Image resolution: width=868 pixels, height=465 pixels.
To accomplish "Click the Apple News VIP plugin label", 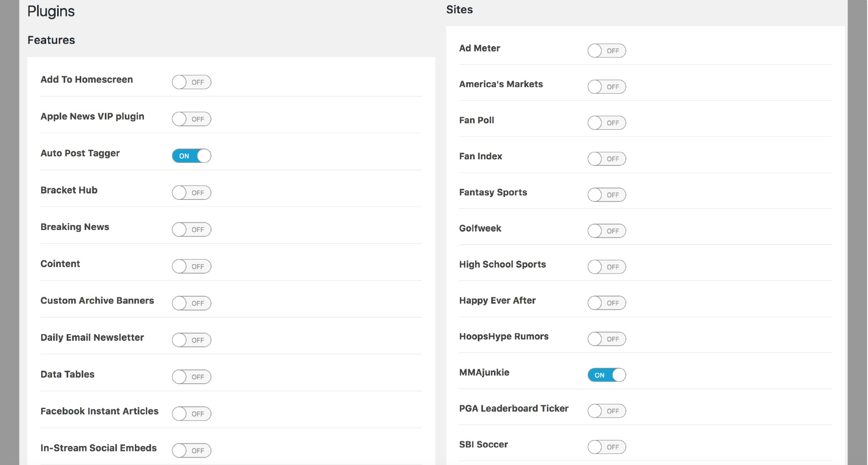I will point(92,116).
